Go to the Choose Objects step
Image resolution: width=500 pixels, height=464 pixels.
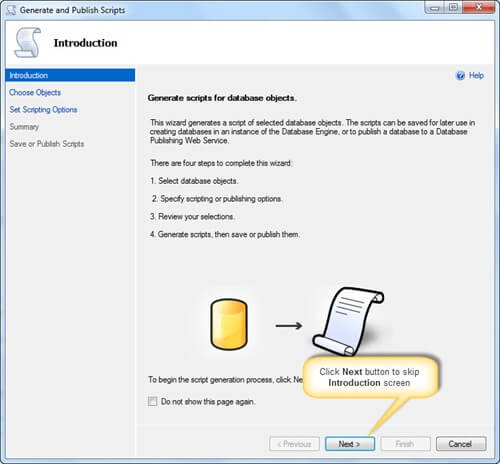35,92
